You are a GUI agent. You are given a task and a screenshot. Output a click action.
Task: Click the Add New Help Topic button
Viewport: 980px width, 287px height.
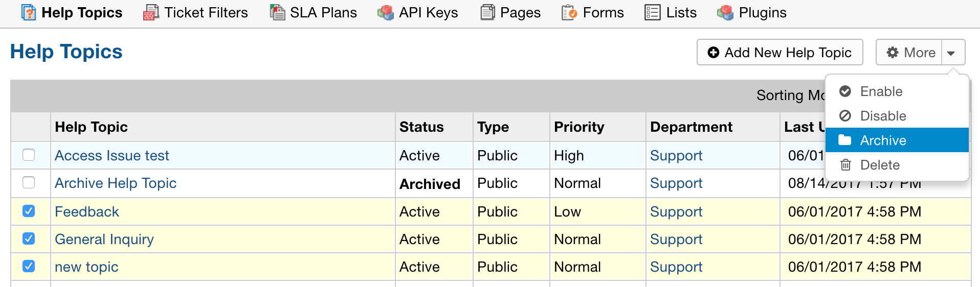tap(780, 52)
